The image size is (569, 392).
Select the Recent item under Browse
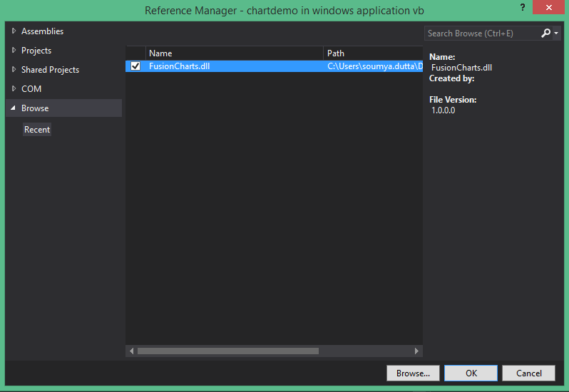37,130
